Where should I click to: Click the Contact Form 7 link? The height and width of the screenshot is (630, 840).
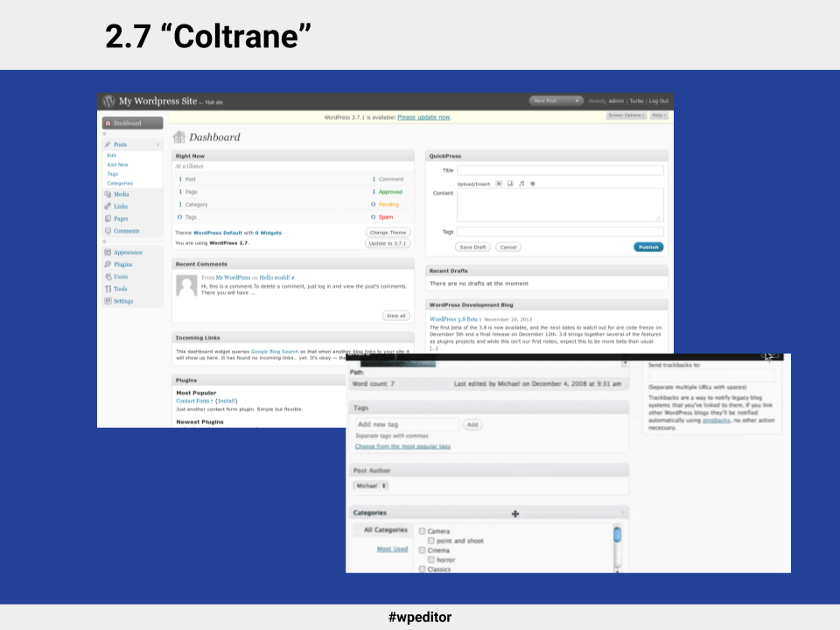pos(194,401)
